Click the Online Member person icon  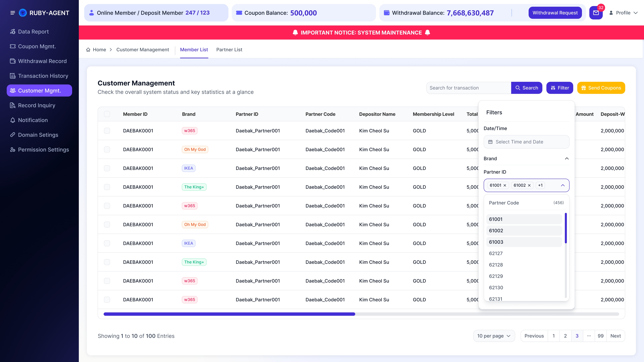(92, 13)
